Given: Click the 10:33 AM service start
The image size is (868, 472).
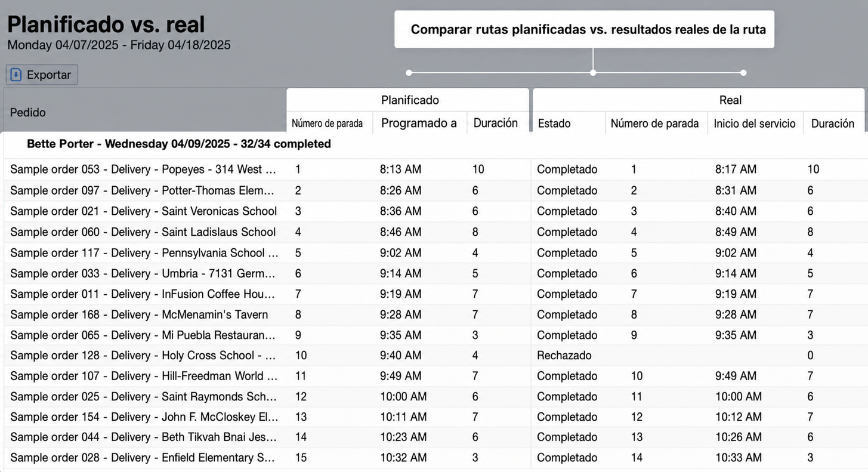Looking at the screenshot, I should click(739, 458).
